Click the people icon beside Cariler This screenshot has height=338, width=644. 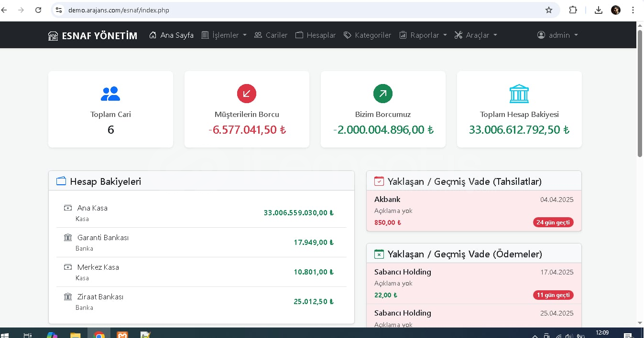(x=258, y=35)
